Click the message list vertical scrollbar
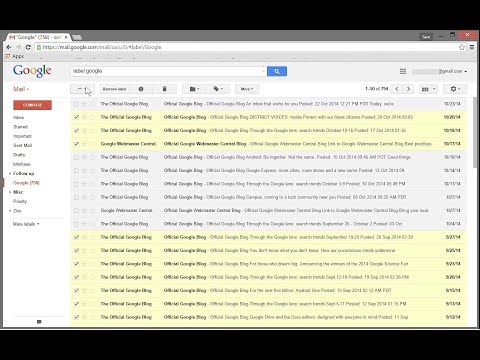 475,133
